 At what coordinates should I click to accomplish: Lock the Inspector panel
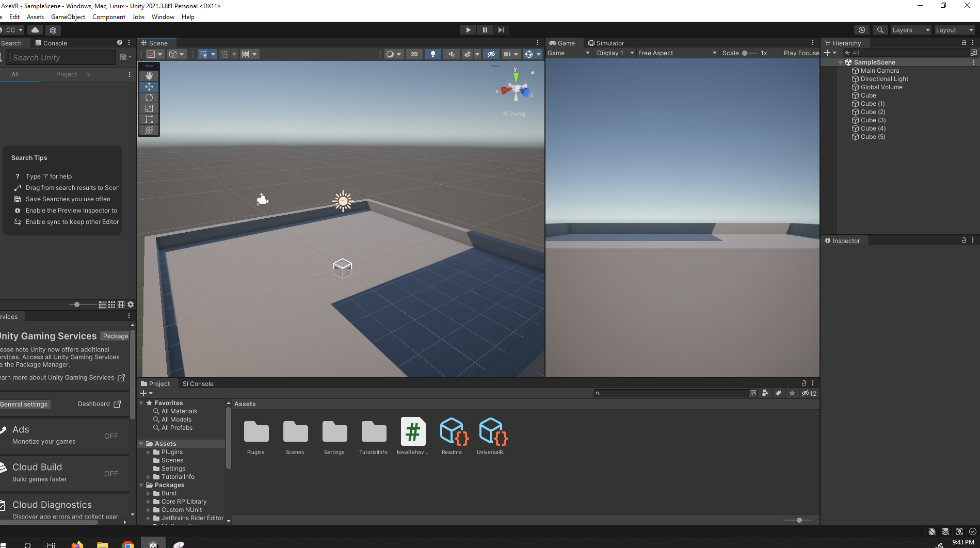pos(963,240)
